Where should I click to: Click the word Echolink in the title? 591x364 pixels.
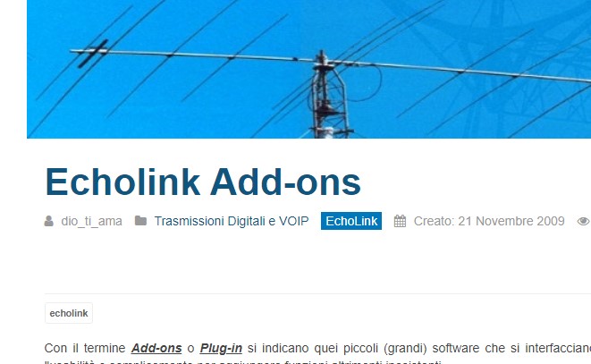tap(122, 182)
